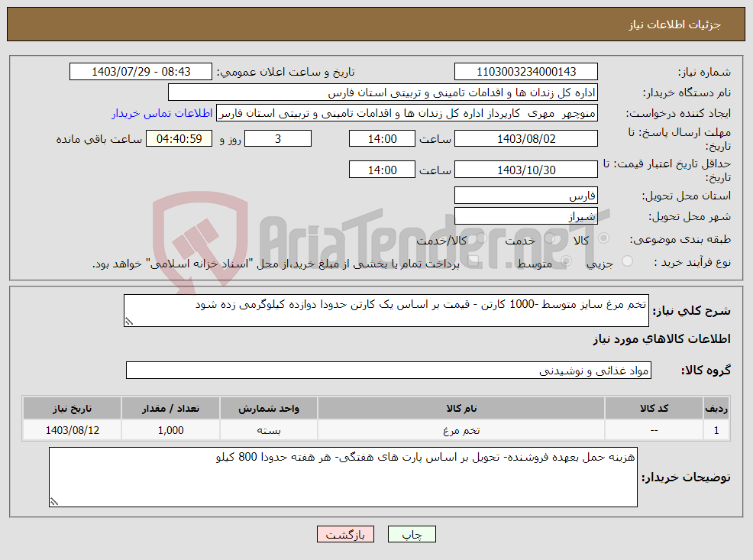Click the row number cell 1
Screen dimensions: 753x560
pos(716,430)
